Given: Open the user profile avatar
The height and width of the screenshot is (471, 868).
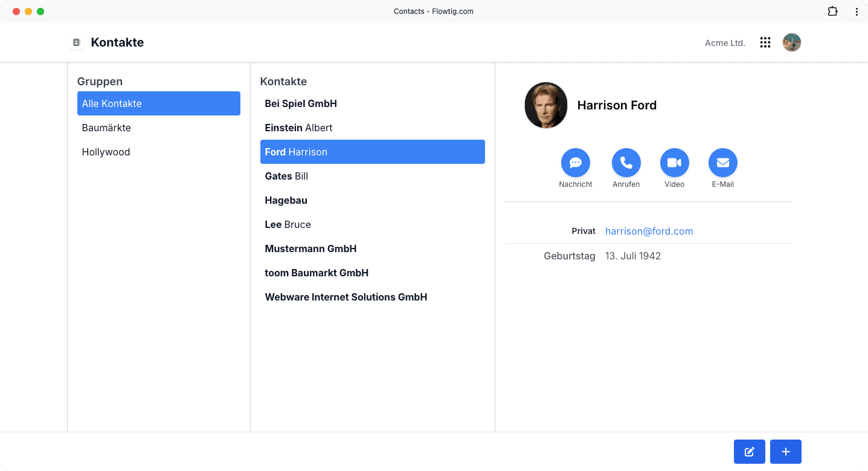Looking at the screenshot, I should (792, 42).
